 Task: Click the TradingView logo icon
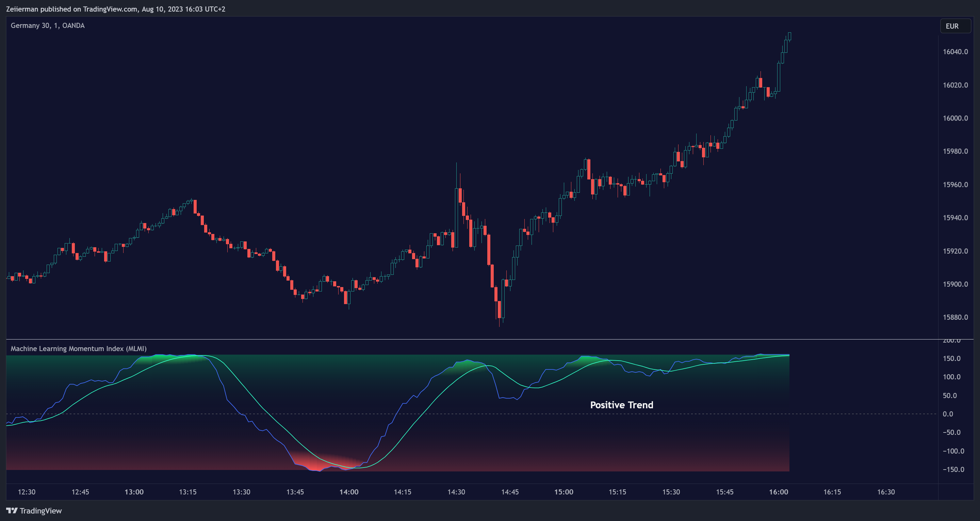(x=12, y=511)
